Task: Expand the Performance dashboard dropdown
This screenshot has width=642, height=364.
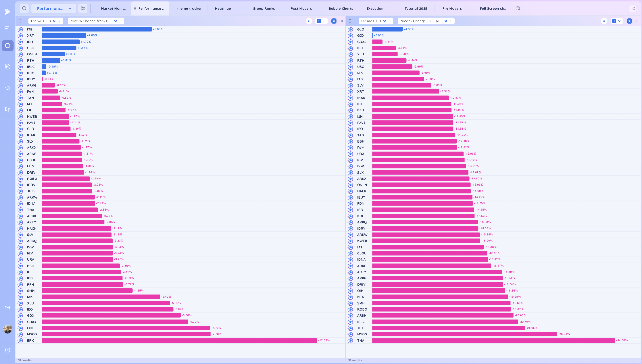Action: click(x=70, y=8)
